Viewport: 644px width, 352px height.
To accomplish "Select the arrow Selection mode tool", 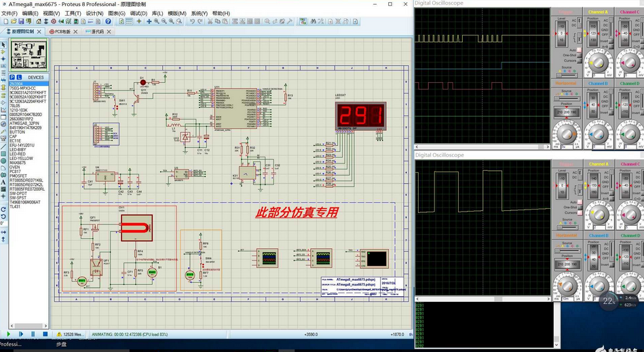I will 3,45.
